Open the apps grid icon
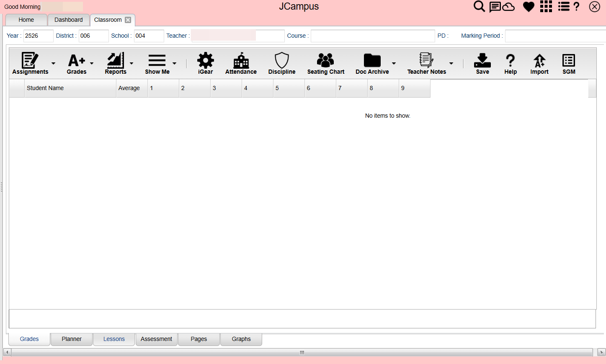Viewport: 606px width, 364px height. click(x=546, y=7)
